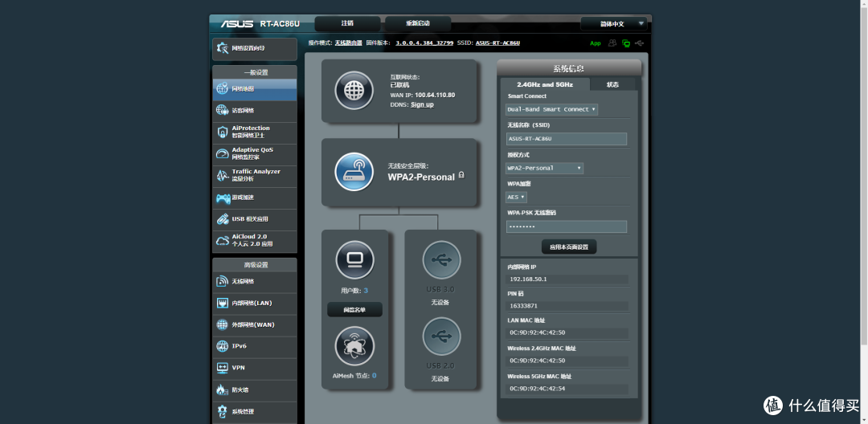Click the USB status icon in header

click(640, 43)
